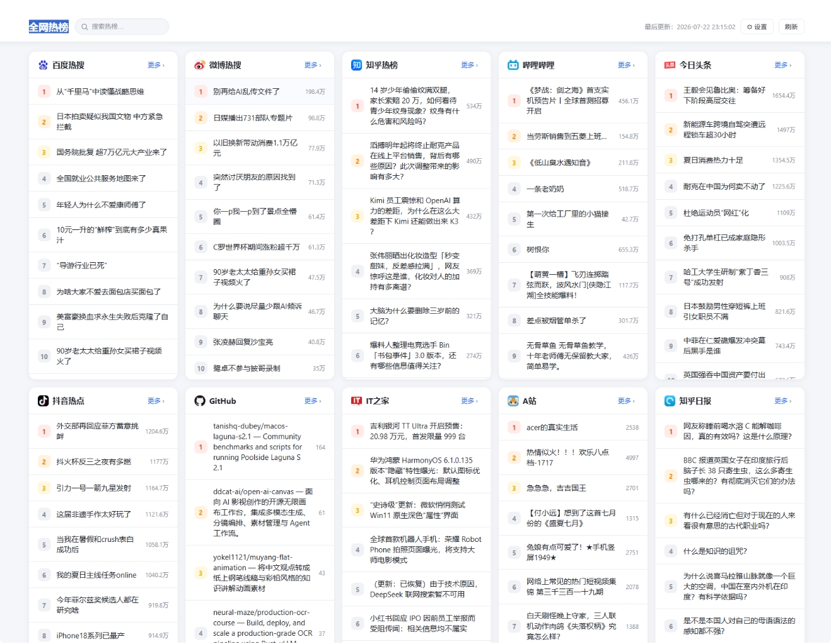Expand 更多 in the 百度热搜 card
This screenshot has height=644, width=831.
click(156, 65)
